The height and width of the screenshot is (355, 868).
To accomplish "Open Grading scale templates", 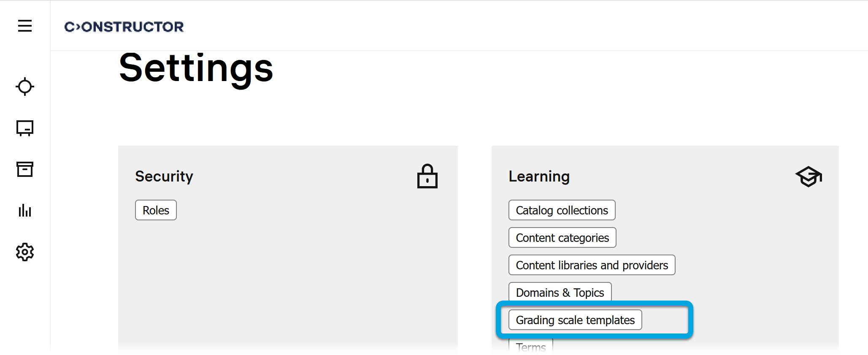I will 575,320.
